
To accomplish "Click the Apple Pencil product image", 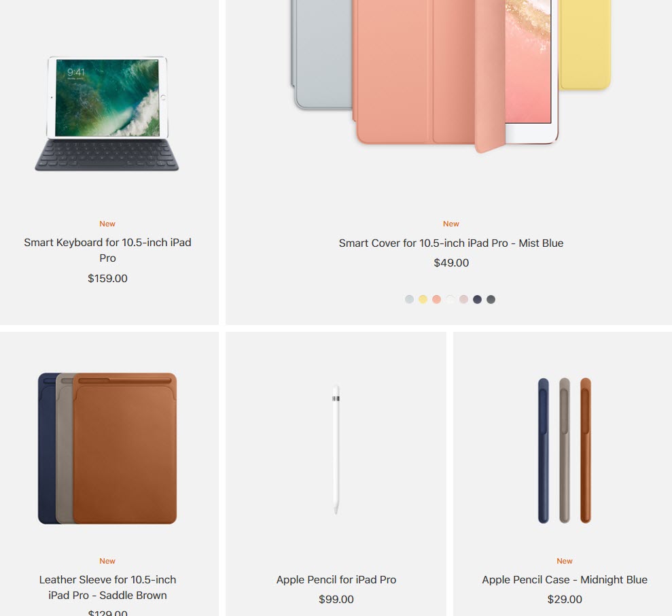I will coord(336,449).
